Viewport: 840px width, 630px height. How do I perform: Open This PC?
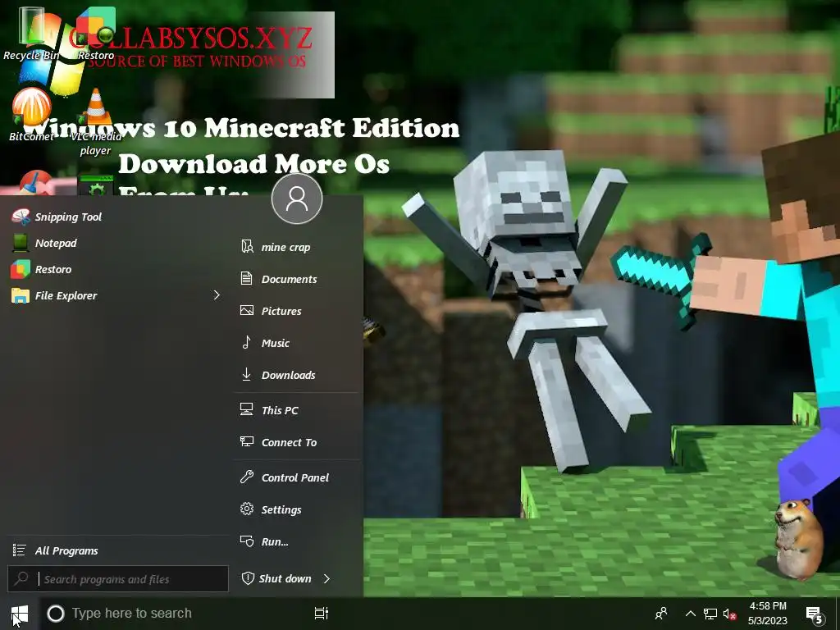click(x=298, y=410)
